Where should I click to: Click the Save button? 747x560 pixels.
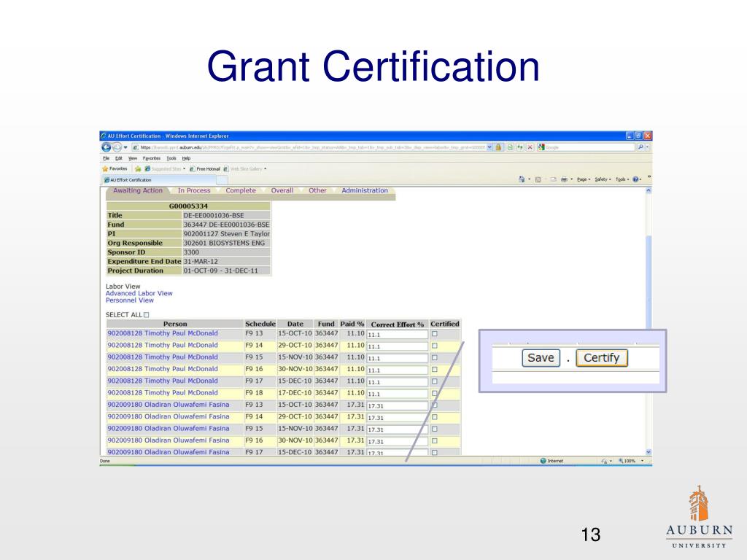[x=541, y=358]
